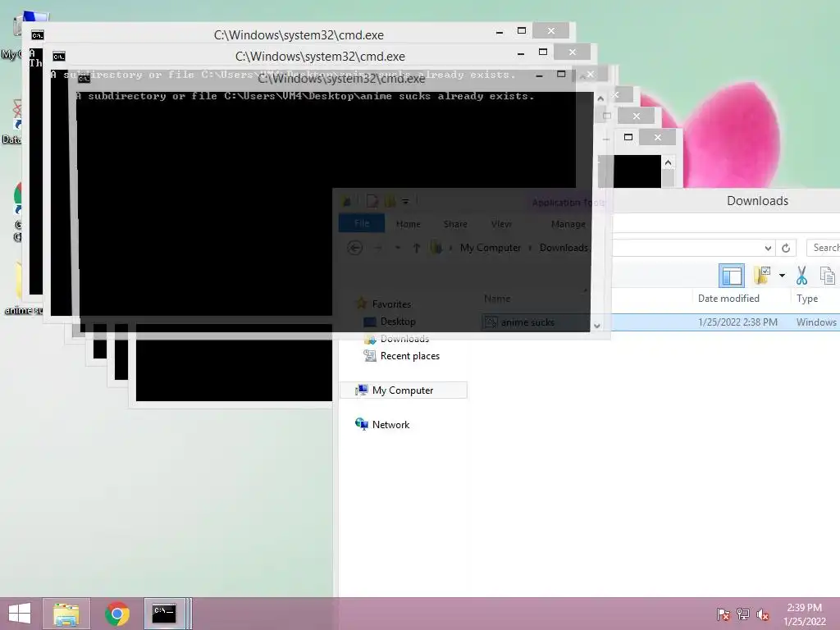
Task: Open the network tray icon
Action: click(x=743, y=614)
